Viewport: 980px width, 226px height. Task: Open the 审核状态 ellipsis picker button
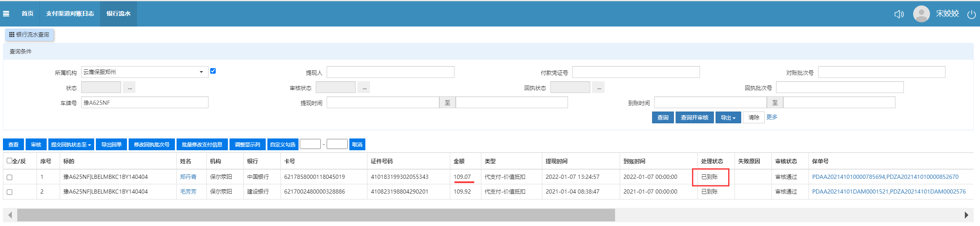tap(364, 88)
